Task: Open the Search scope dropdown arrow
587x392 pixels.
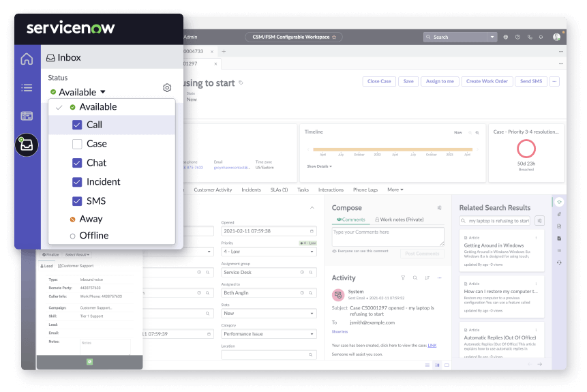Action: pyautogui.click(x=492, y=37)
